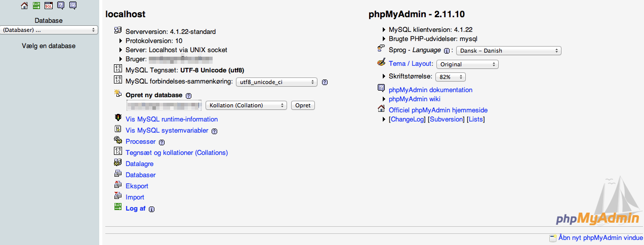Open the phpMyAdmin wiki link
The width and height of the screenshot is (644, 245).
(x=415, y=99)
